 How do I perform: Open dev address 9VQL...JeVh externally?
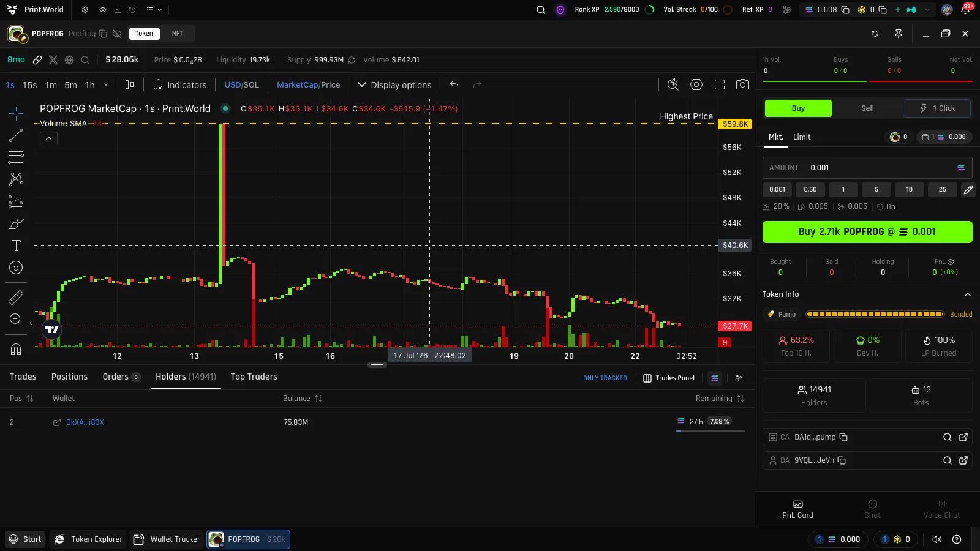(963, 460)
